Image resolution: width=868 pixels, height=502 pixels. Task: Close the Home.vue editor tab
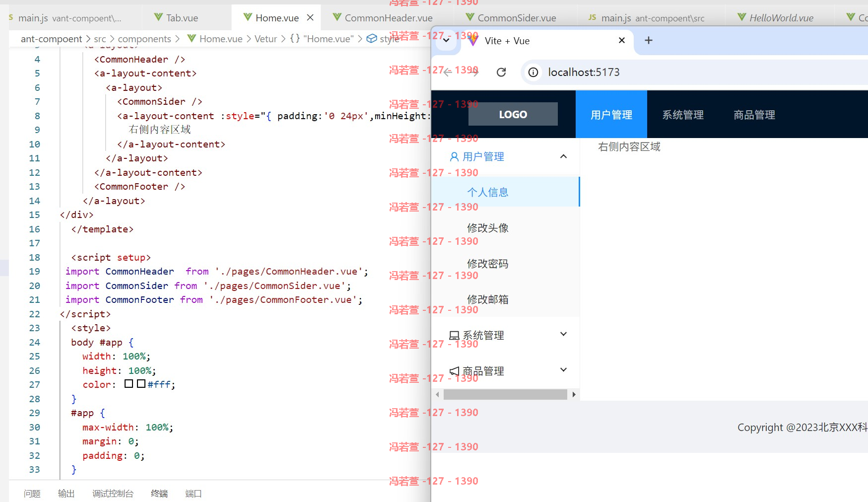pos(310,18)
